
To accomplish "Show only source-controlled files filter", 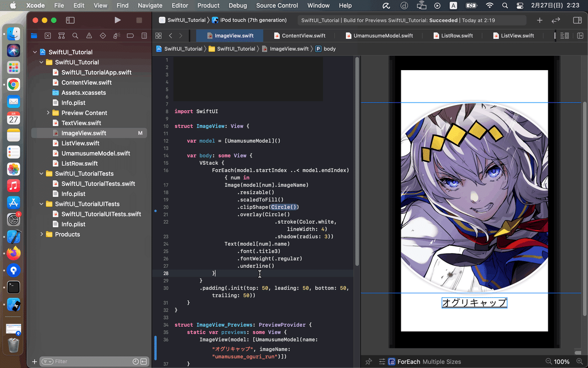I will pyautogui.click(x=144, y=362).
